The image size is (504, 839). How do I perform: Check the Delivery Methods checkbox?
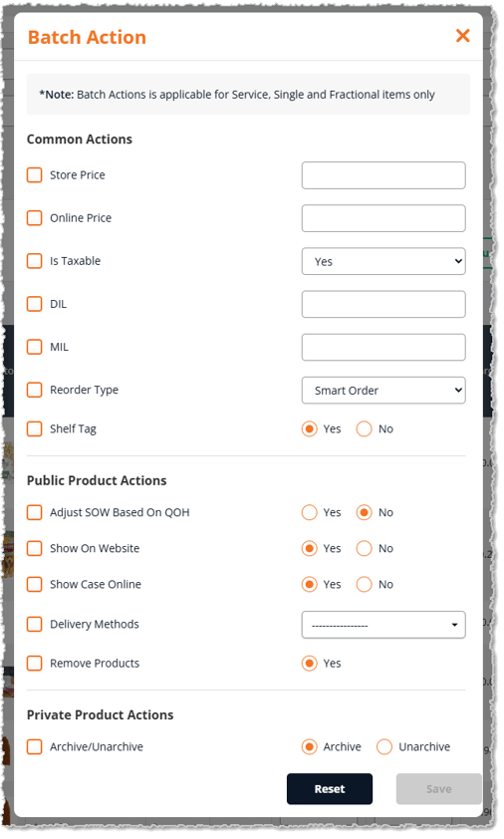[34, 625]
